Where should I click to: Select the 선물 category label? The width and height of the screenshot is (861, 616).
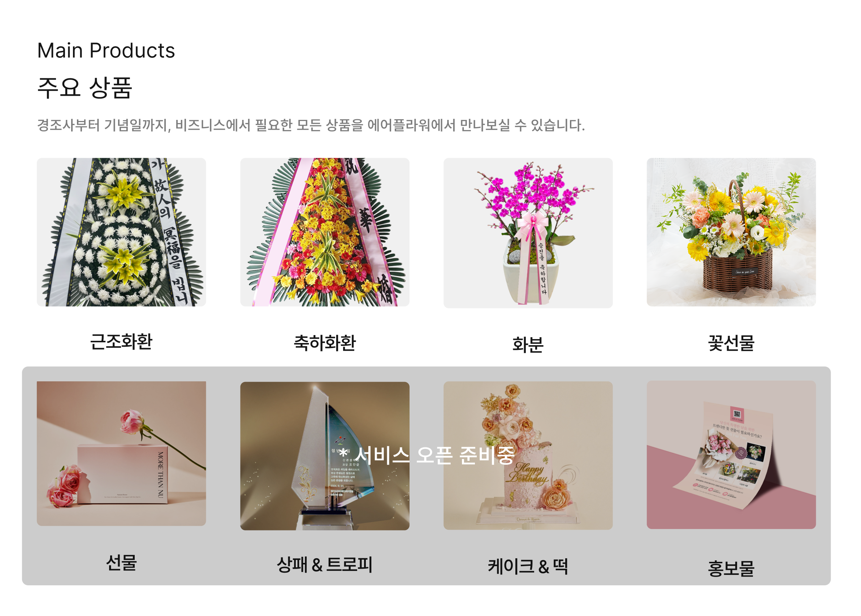coord(121,563)
